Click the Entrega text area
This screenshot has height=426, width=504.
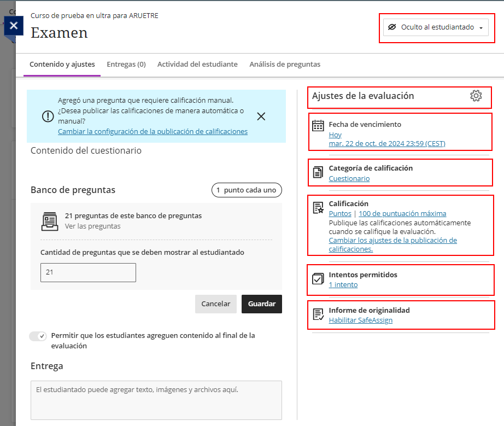click(156, 400)
